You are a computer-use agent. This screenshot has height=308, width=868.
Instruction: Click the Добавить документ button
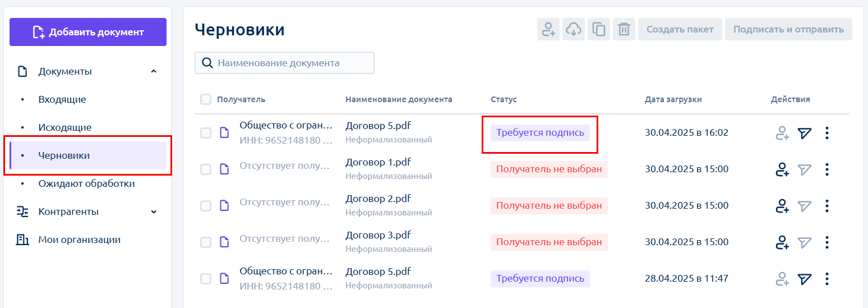(88, 32)
